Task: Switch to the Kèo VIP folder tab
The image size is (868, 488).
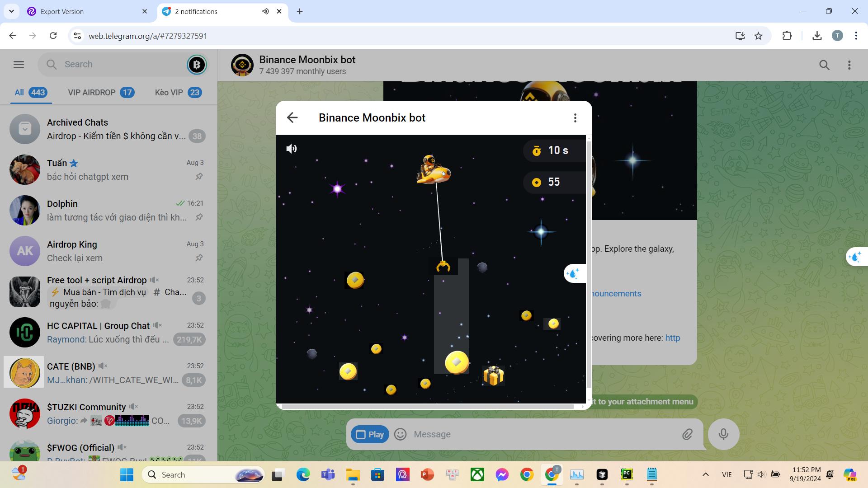Action: pos(178,93)
